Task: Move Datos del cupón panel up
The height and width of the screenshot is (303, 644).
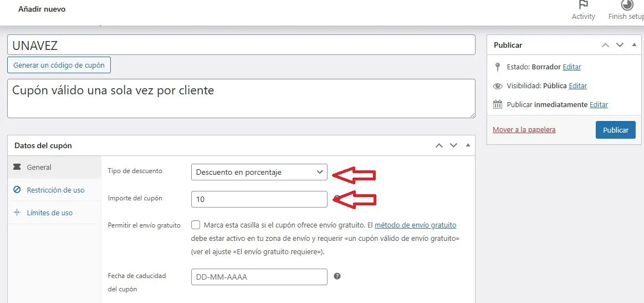Action: click(439, 145)
